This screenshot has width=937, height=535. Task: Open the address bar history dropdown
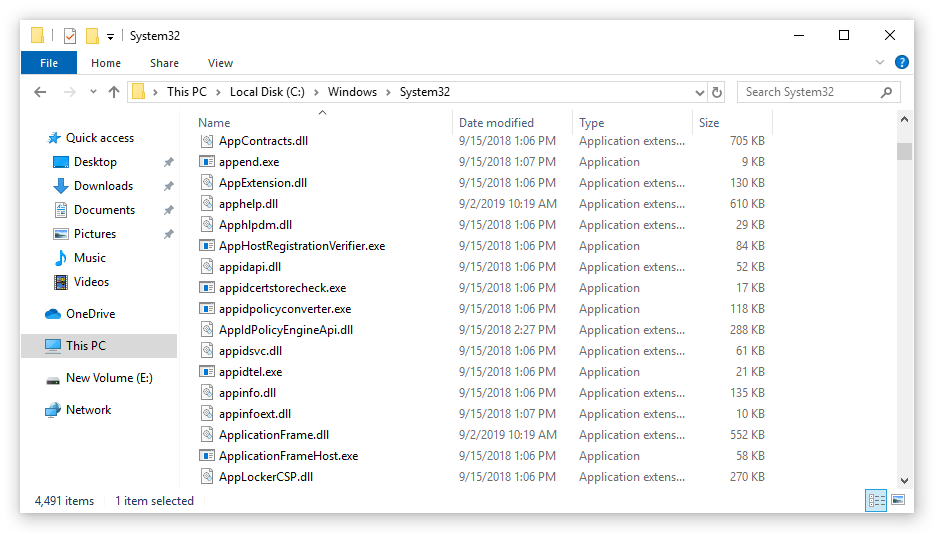point(700,93)
